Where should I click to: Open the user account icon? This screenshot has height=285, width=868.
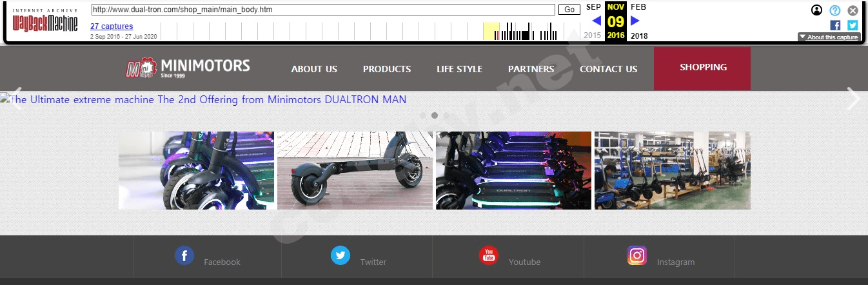817,10
